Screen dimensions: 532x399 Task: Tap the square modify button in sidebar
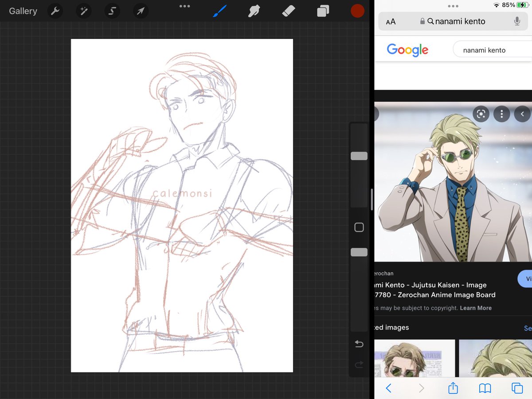[x=359, y=227]
